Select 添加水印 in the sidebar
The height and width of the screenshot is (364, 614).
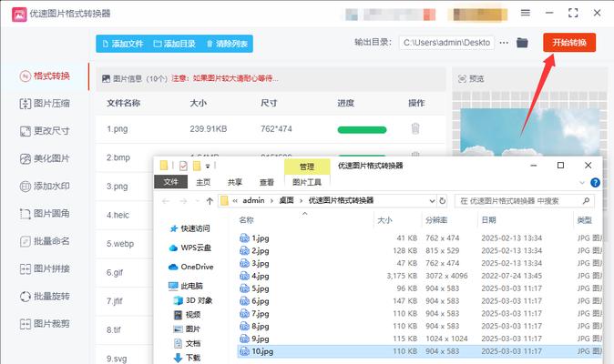coord(45,187)
